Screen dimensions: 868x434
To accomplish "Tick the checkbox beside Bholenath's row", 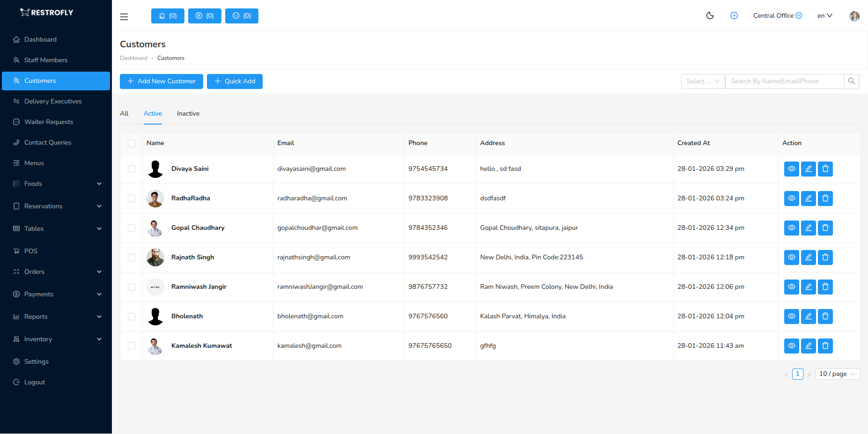I will pyautogui.click(x=132, y=316).
